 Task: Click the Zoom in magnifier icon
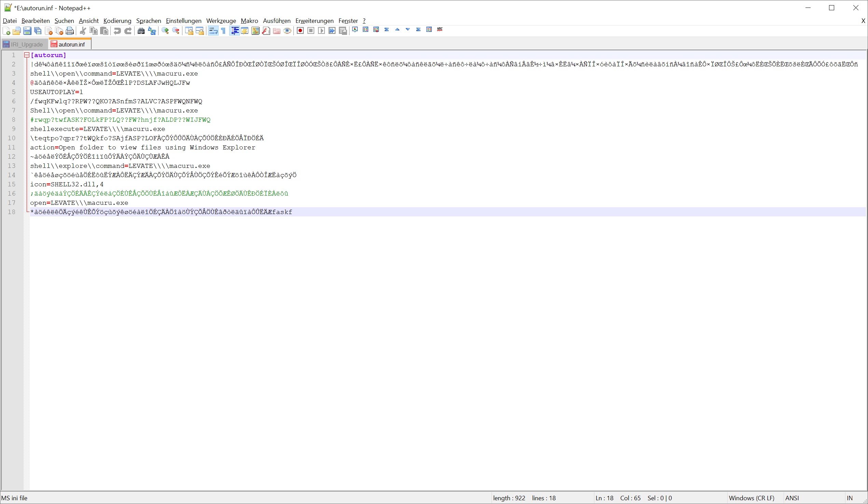[x=165, y=31]
